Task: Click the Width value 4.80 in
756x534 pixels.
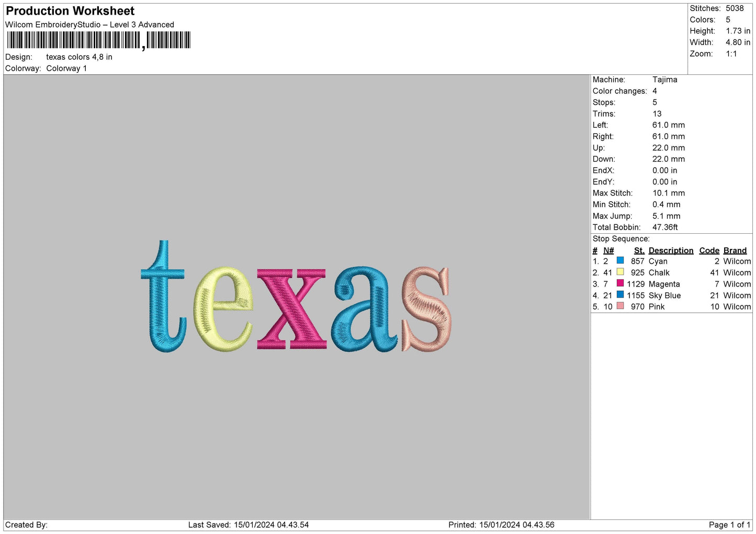Action: (738, 42)
